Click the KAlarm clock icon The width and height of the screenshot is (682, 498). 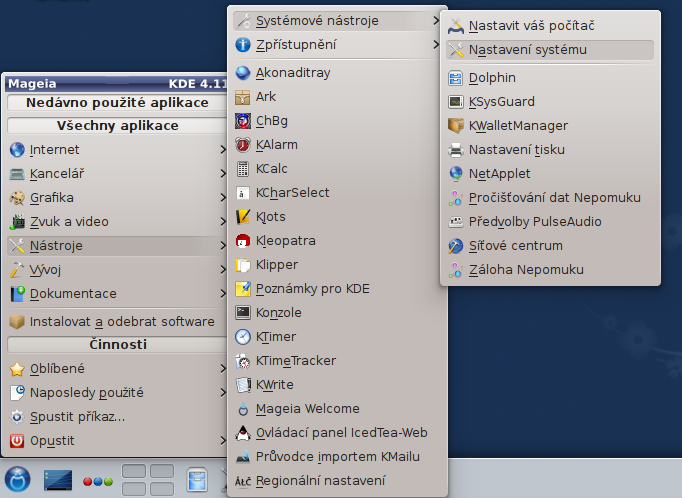(243, 144)
